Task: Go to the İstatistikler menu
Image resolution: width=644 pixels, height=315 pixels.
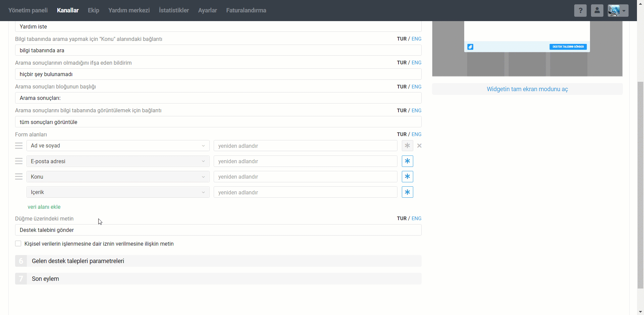Action: pos(174,10)
